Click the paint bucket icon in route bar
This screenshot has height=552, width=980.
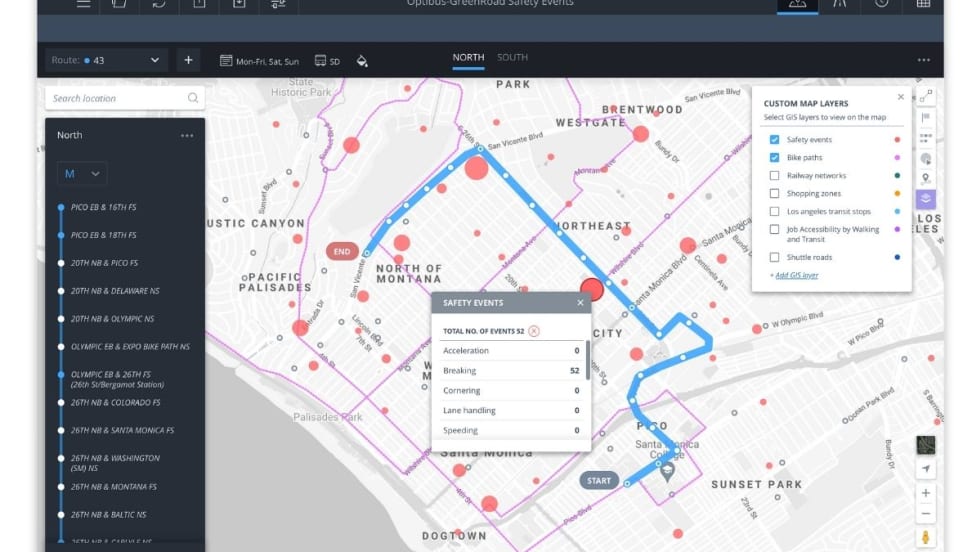point(362,61)
